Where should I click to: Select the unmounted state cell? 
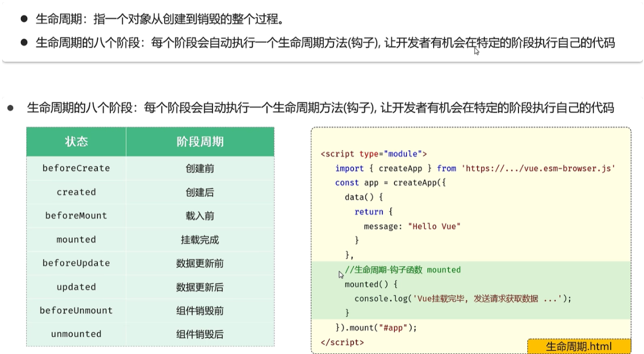76,334
